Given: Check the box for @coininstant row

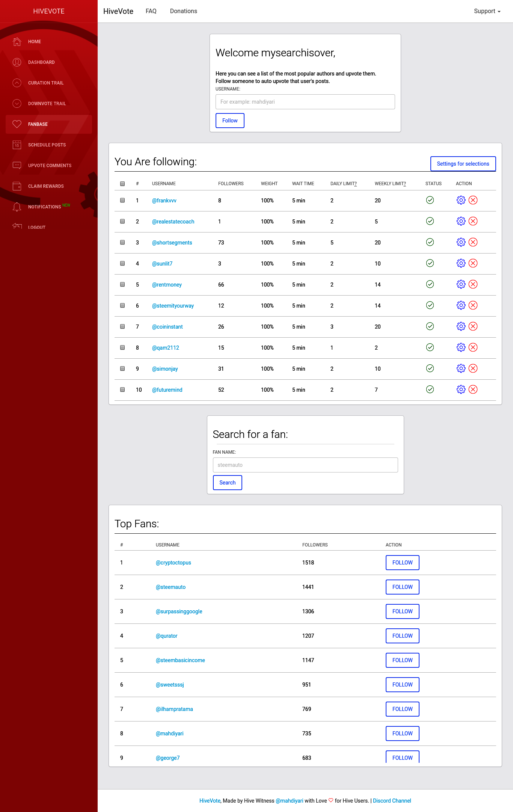Looking at the screenshot, I should (x=122, y=326).
